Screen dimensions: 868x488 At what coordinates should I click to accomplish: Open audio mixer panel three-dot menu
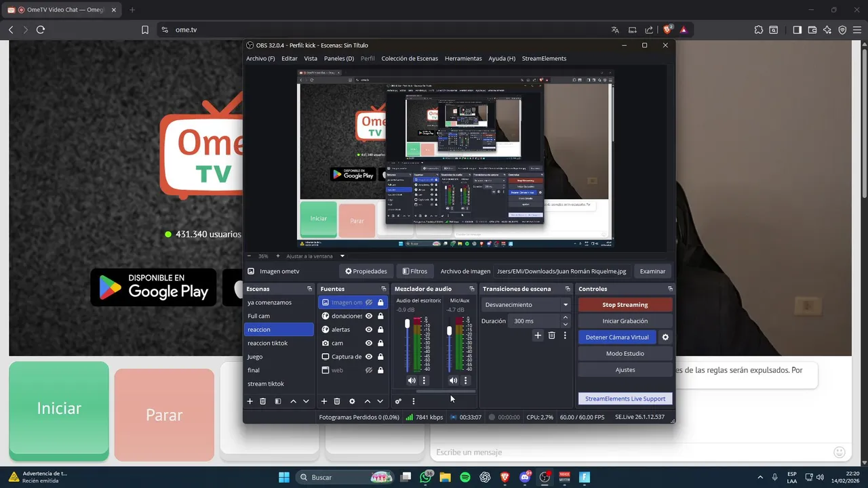(x=413, y=401)
